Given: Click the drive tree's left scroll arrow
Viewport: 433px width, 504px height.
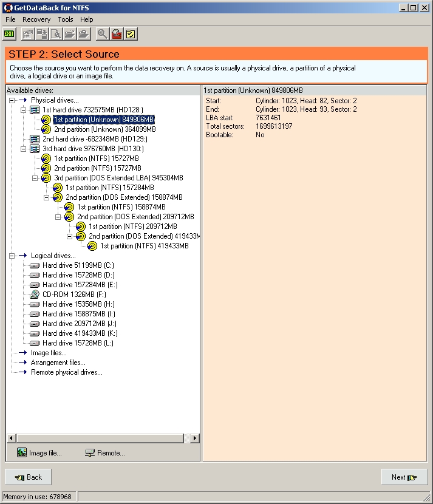Looking at the screenshot, I should (12, 438).
